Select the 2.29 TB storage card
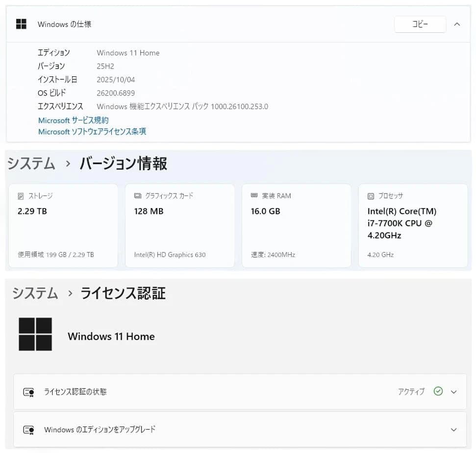Screen dimensions: 476x453 [63, 226]
